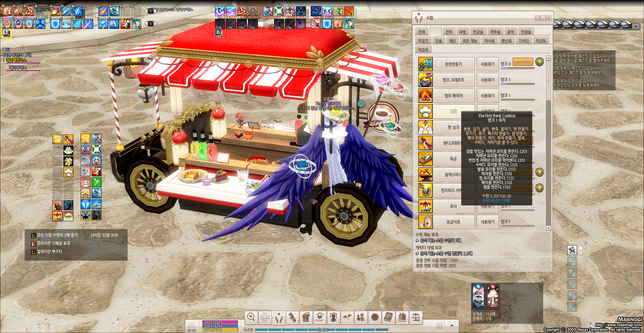The image size is (644, 333).
Task: Open the book icon in bottom bar
Action: [388, 317]
